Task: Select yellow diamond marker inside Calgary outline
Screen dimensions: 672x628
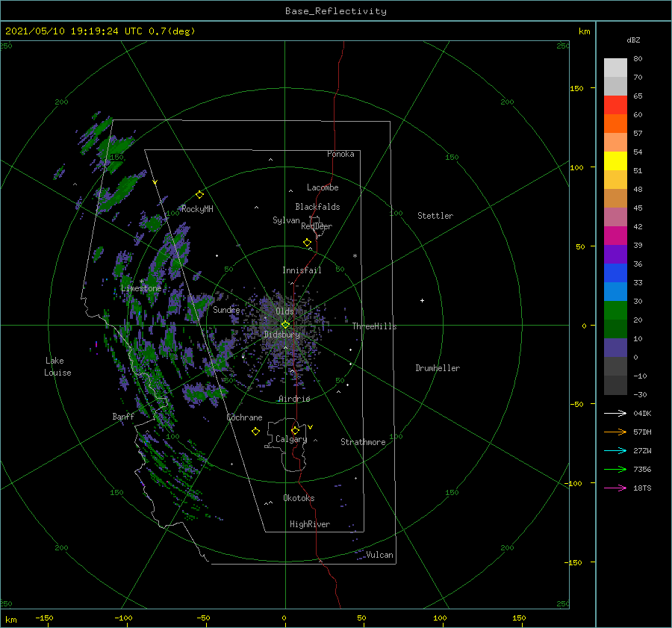Action: coord(295,430)
